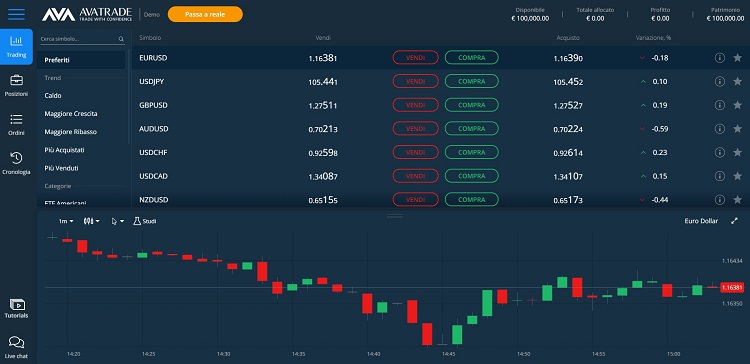This screenshot has height=364, width=750.
Task: Click the symbol list scrollbar
Action: tap(129, 96)
